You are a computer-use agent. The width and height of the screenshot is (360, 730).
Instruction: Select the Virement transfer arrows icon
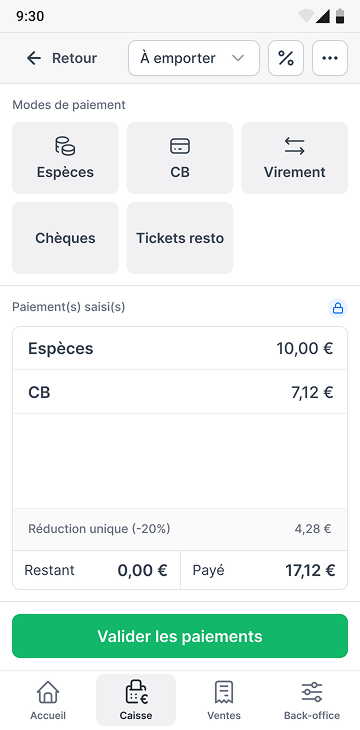294,146
